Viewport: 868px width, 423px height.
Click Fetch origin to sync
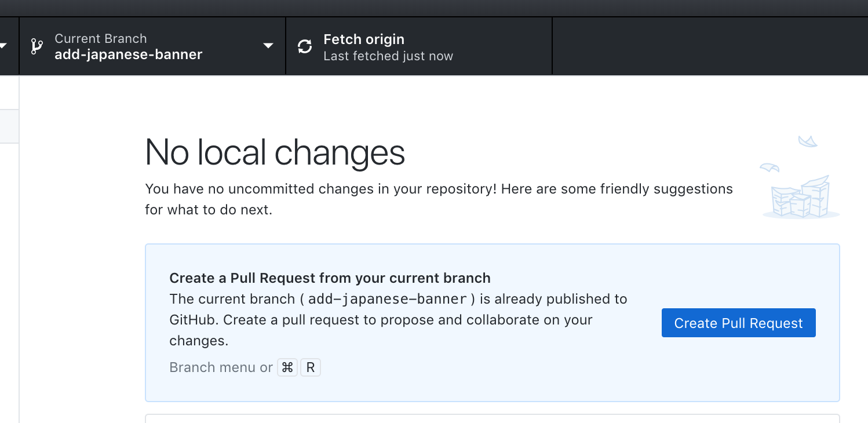(x=419, y=46)
